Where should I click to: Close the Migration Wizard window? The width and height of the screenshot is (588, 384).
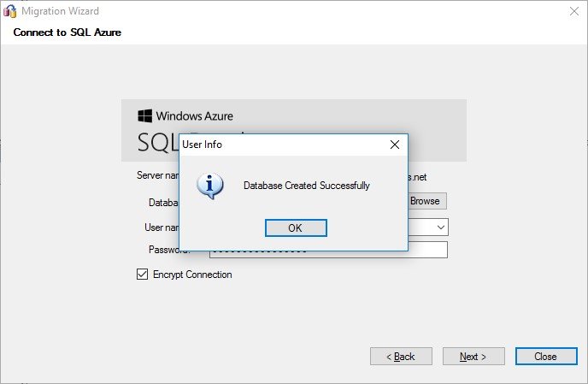(574, 11)
